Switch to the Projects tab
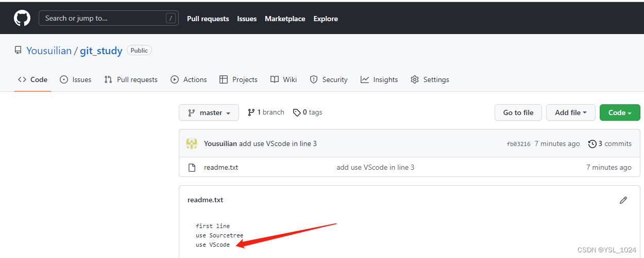The image size is (644, 258). click(x=238, y=79)
